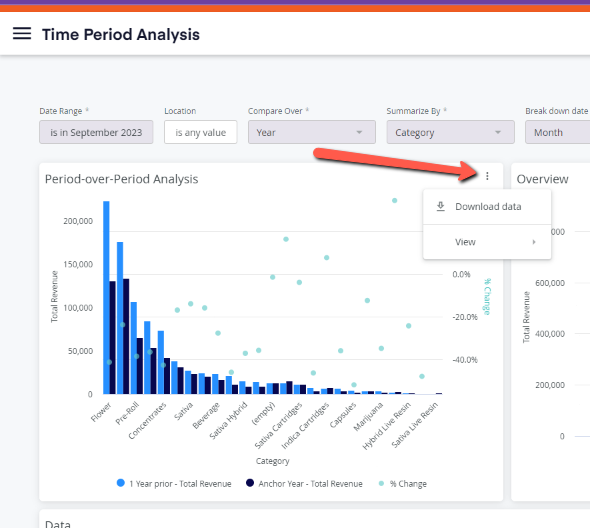Click the light blue legend swatch
The width and height of the screenshot is (590, 528).
(120, 483)
